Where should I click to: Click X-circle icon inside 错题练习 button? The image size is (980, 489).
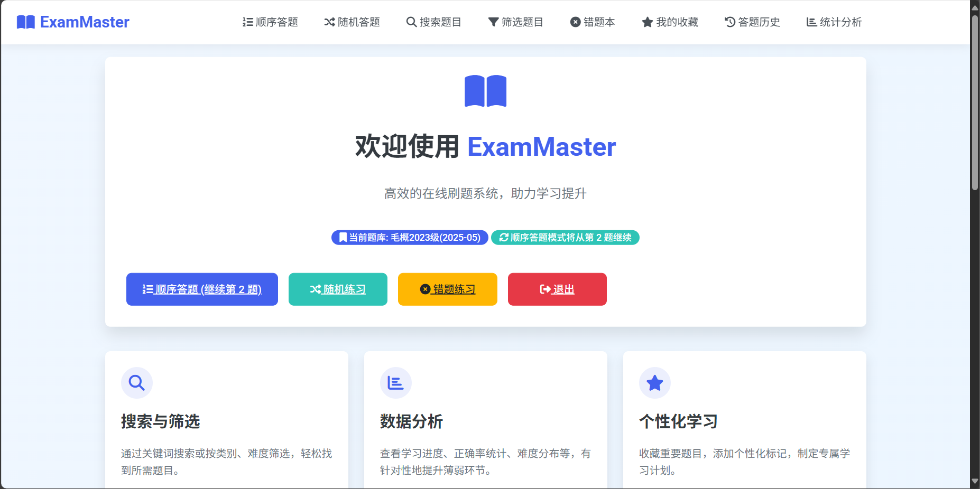coord(425,289)
